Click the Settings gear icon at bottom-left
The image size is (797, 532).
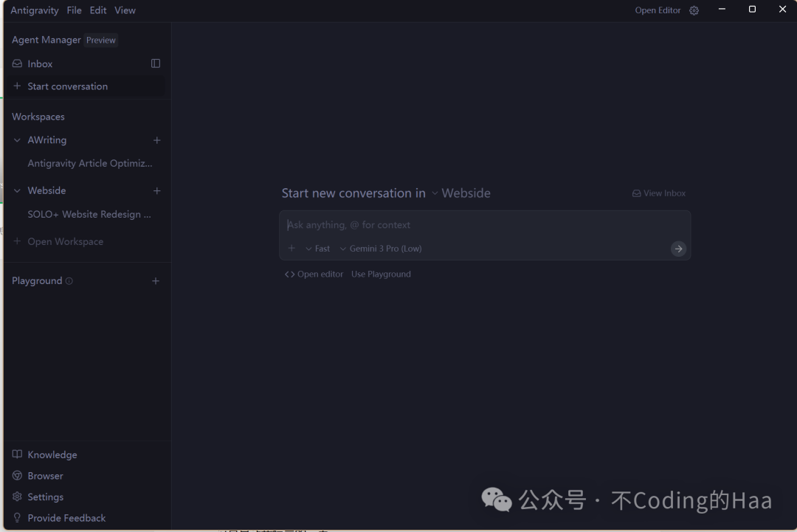pos(17,497)
